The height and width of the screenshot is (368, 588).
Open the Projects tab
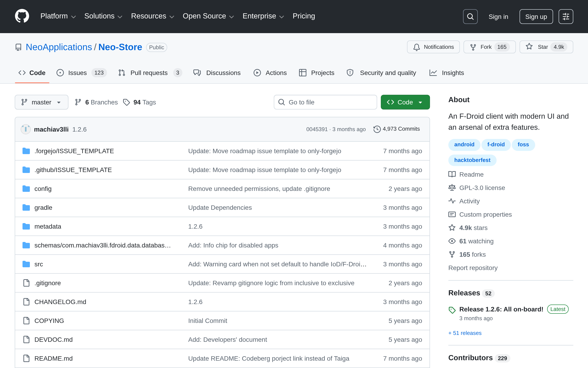[x=317, y=73]
